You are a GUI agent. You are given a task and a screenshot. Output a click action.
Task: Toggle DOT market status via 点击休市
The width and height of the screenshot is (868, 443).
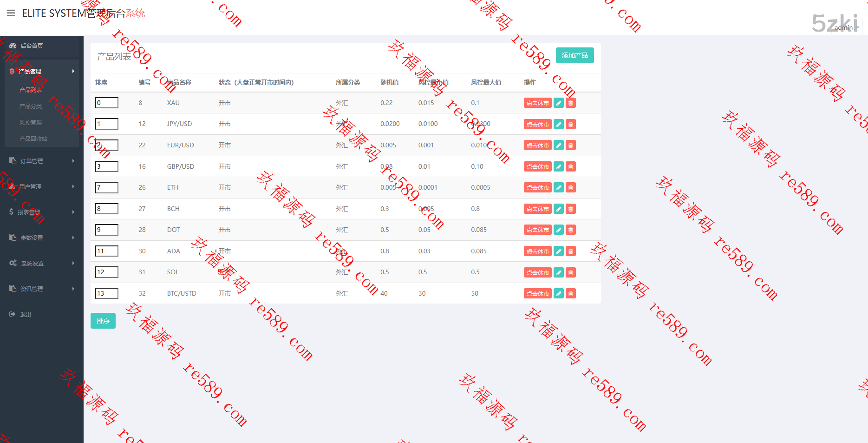pyautogui.click(x=537, y=230)
